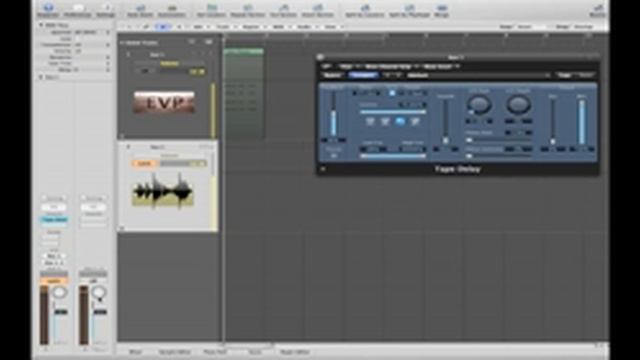This screenshot has height=360, width=640.
Task: Expand the Global Tracks disclosure triangle
Action: (122, 42)
